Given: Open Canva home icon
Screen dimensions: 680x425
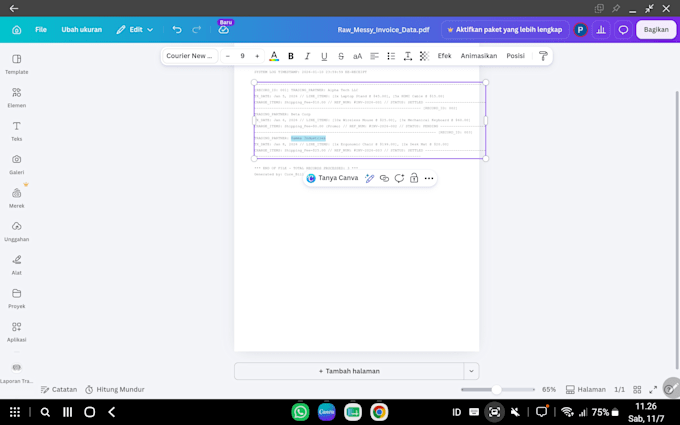Looking at the screenshot, I should point(16,30).
